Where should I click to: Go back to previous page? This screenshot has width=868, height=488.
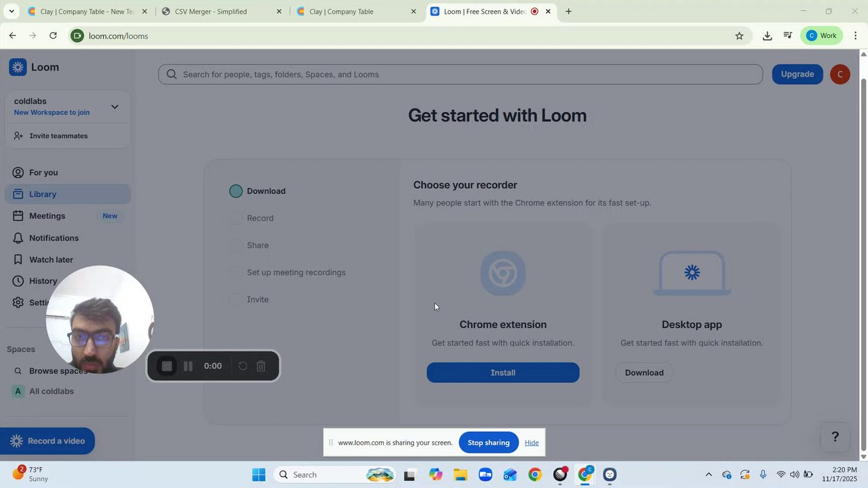click(x=12, y=36)
